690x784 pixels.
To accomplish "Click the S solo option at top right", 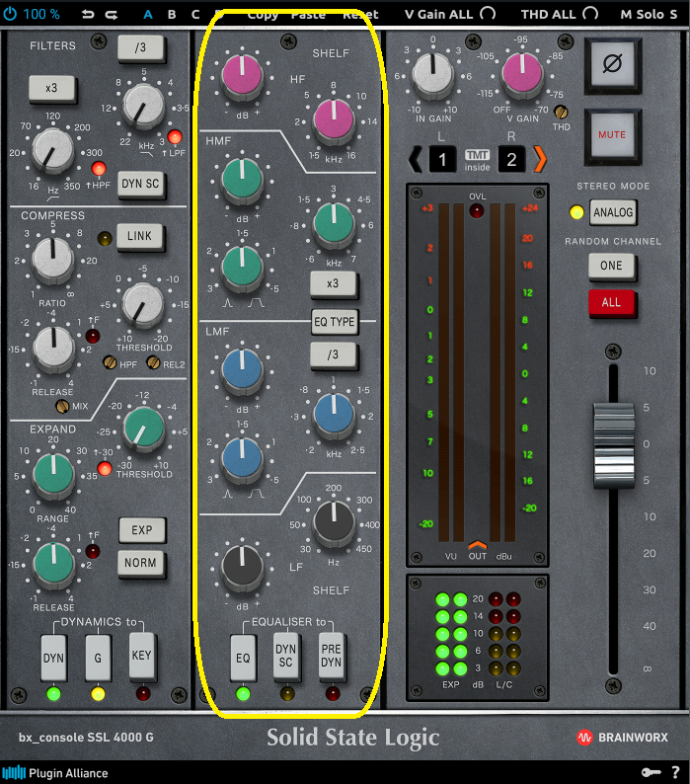I will (x=673, y=14).
